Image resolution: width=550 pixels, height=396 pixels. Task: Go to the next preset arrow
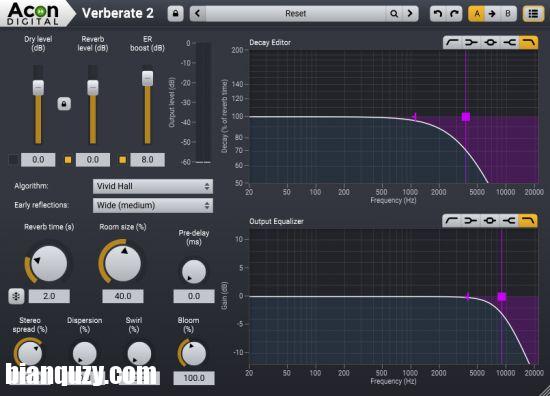[x=410, y=14]
